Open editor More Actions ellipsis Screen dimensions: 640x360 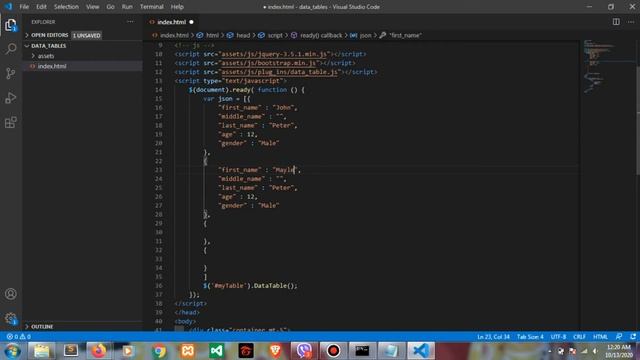click(x=631, y=22)
